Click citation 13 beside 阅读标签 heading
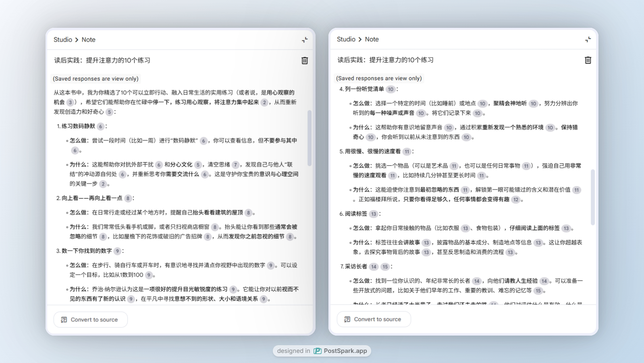644x363 pixels. click(374, 214)
